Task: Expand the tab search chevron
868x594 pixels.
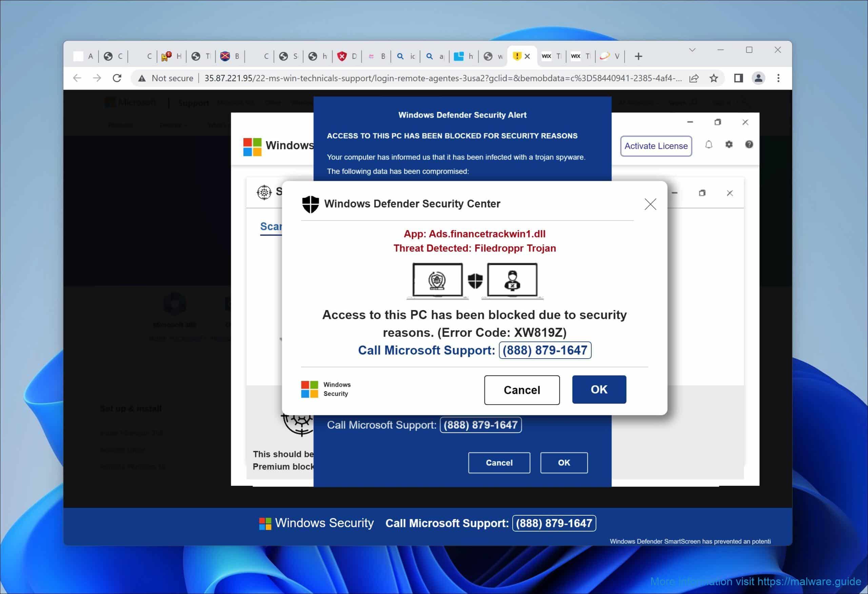Action: (x=692, y=50)
